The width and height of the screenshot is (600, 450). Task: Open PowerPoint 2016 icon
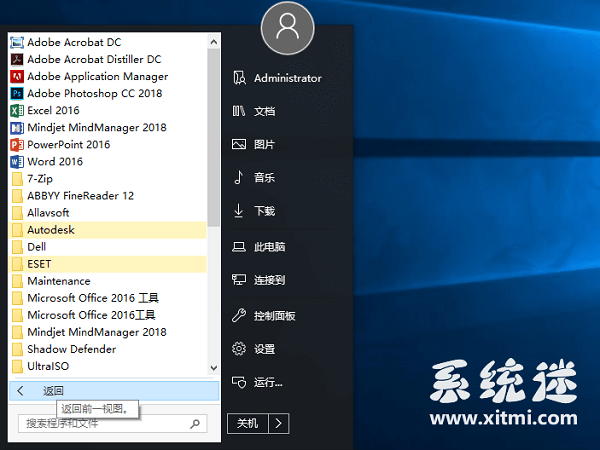tap(17, 145)
